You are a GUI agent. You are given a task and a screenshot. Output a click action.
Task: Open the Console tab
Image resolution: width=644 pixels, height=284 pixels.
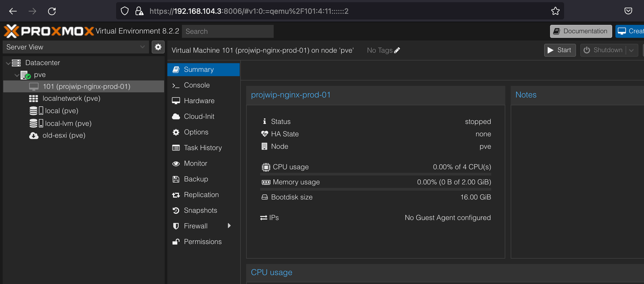pyautogui.click(x=204, y=85)
